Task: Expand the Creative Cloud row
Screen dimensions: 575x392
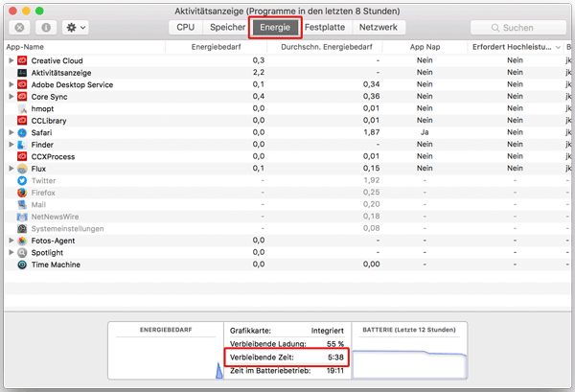Action: point(11,60)
